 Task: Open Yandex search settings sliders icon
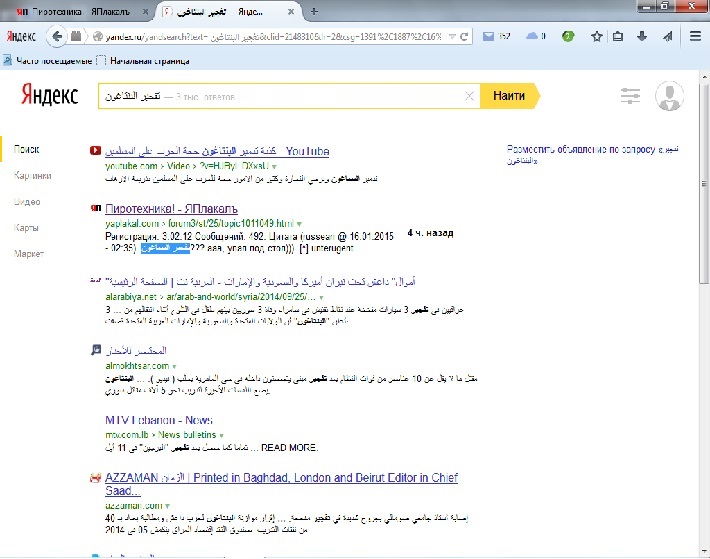pos(630,96)
